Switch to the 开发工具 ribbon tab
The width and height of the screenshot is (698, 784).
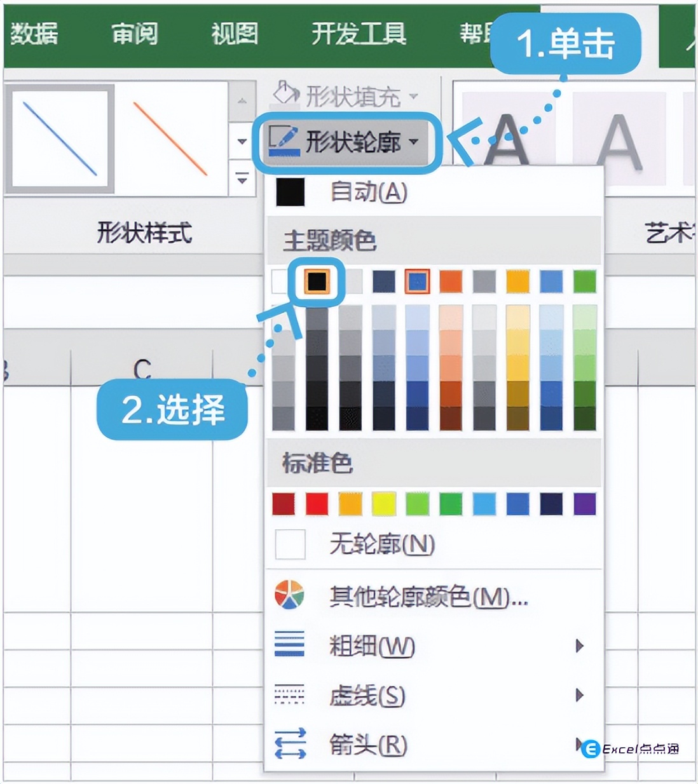tap(358, 34)
